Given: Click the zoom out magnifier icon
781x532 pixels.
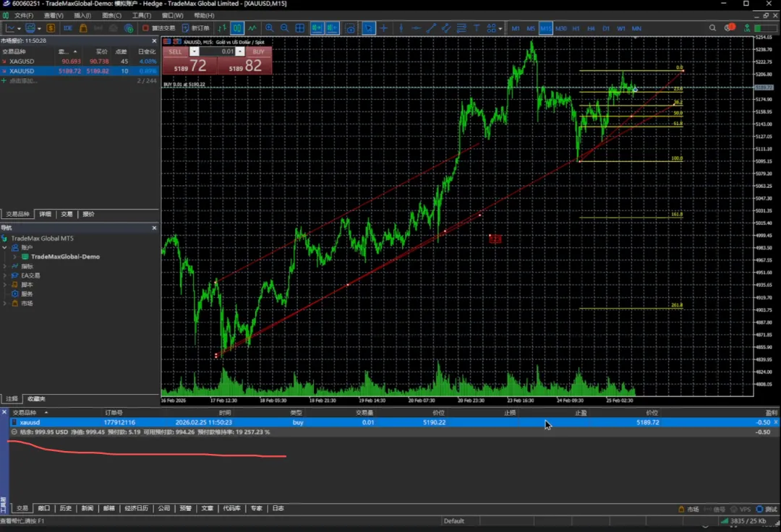Looking at the screenshot, I should pos(284,28).
